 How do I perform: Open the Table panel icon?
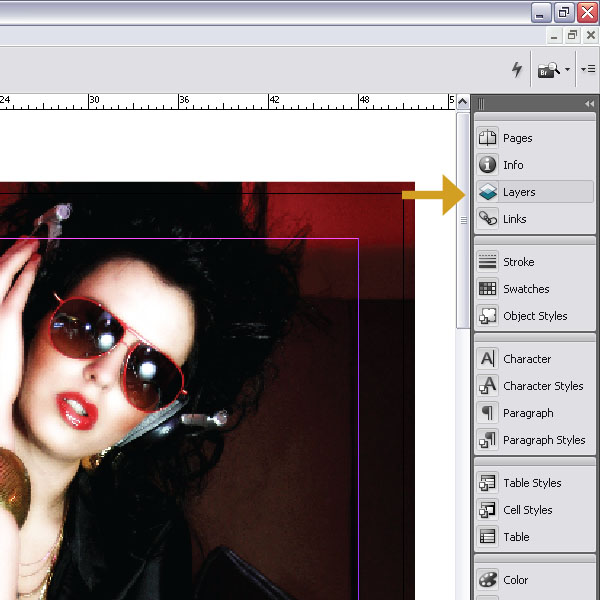coord(488,536)
